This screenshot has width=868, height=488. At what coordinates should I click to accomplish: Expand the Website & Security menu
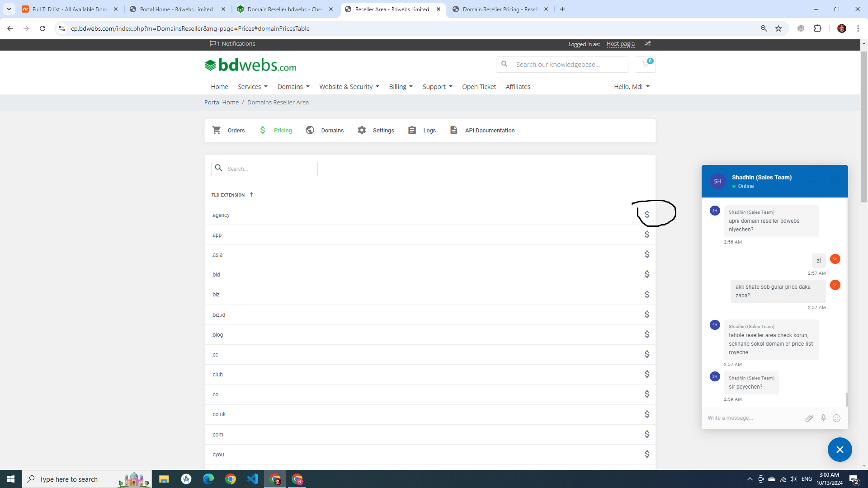pyautogui.click(x=349, y=87)
